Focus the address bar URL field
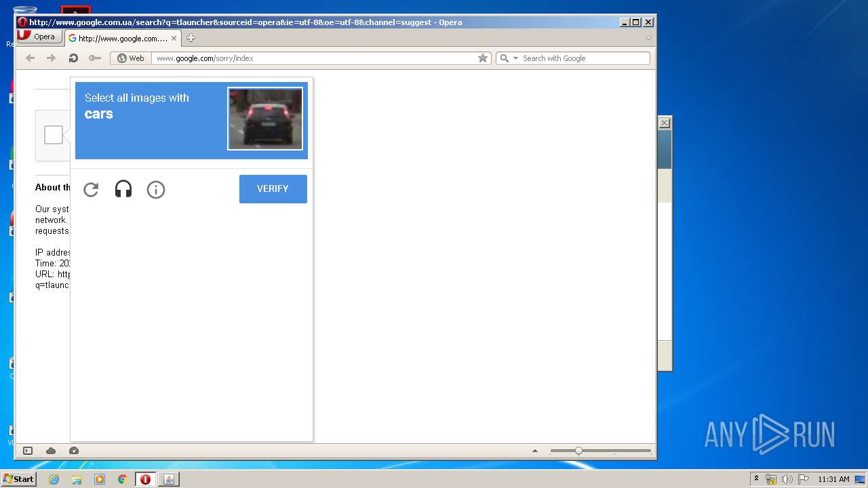This screenshot has height=488, width=868. (315, 58)
